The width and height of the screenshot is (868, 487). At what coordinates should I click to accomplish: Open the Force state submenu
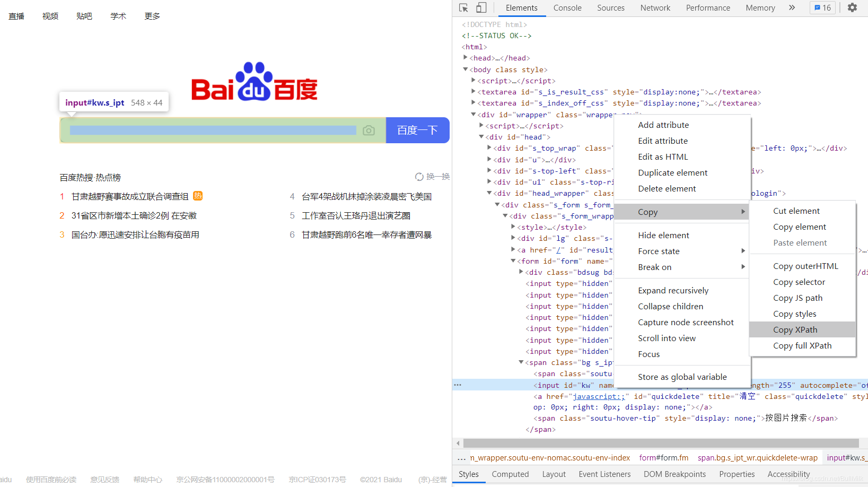682,251
